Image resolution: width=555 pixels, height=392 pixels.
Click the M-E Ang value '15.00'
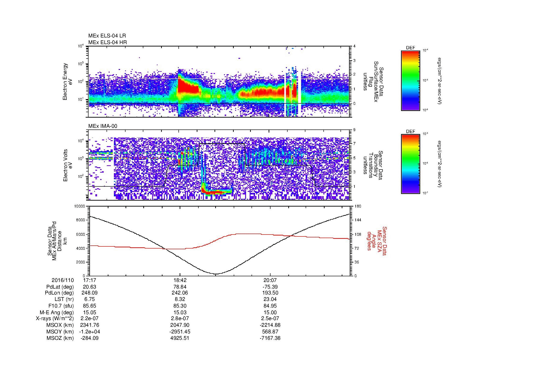[x=270, y=312]
